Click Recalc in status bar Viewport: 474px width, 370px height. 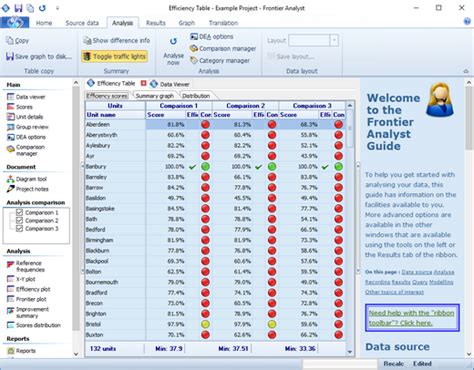click(393, 363)
